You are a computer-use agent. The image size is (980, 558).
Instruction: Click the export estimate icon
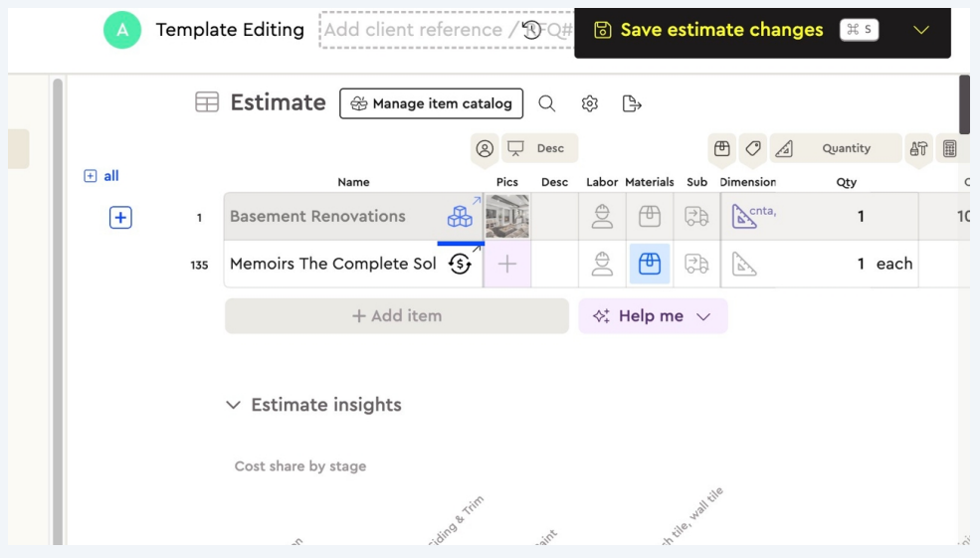[x=632, y=103]
